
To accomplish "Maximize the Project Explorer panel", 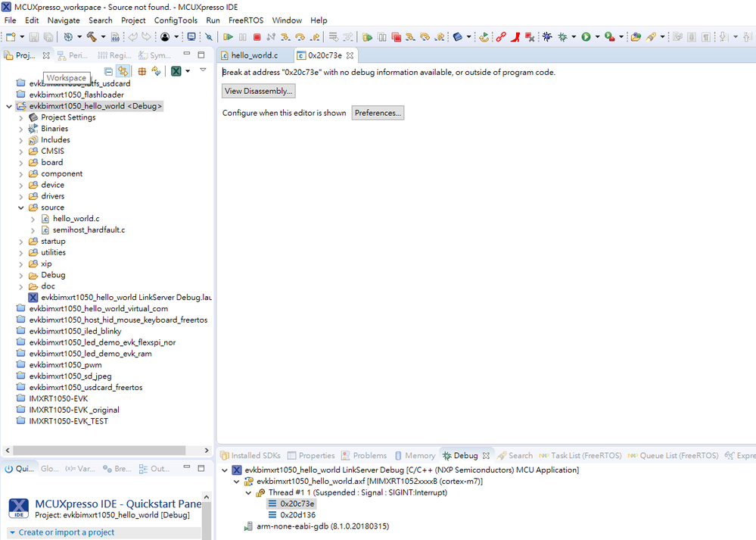I will coord(201,55).
